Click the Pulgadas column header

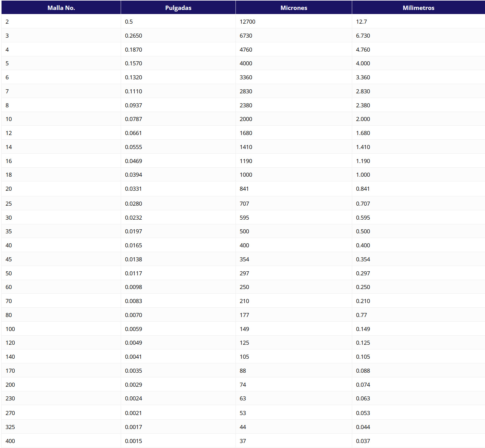(x=178, y=8)
